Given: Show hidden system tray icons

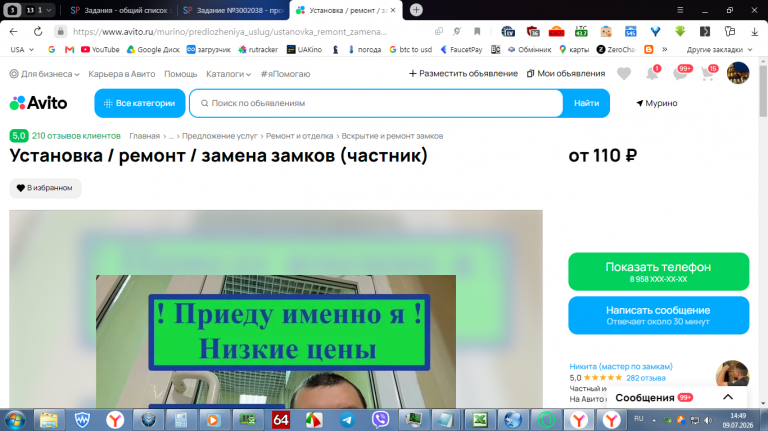Looking at the screenshot, I should point(654,420).
